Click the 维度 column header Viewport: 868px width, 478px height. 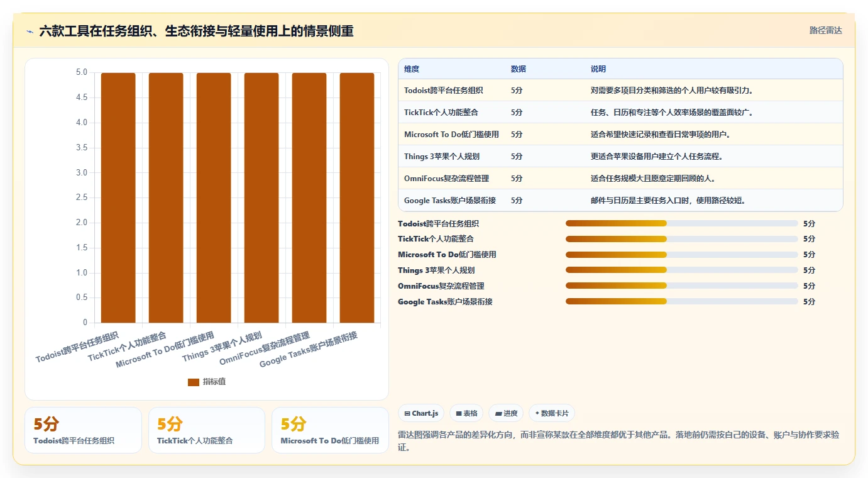click(x=412, y=69)
